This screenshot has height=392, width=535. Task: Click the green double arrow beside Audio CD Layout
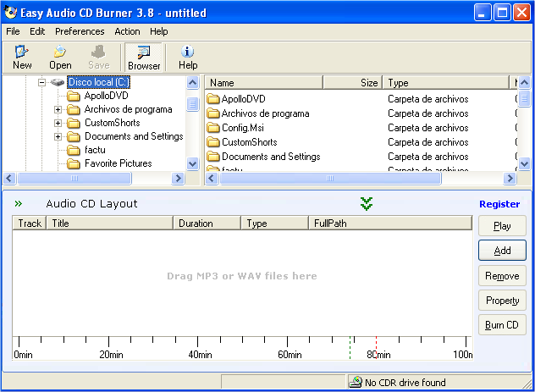(19, 204)
